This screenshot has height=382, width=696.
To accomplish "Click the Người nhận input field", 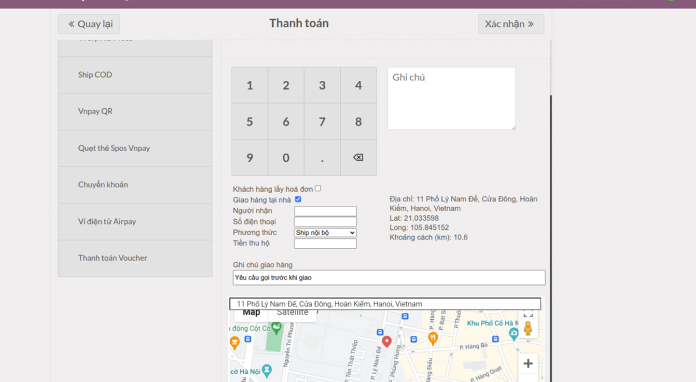I will pyautogui.click(x=325, y=211).
